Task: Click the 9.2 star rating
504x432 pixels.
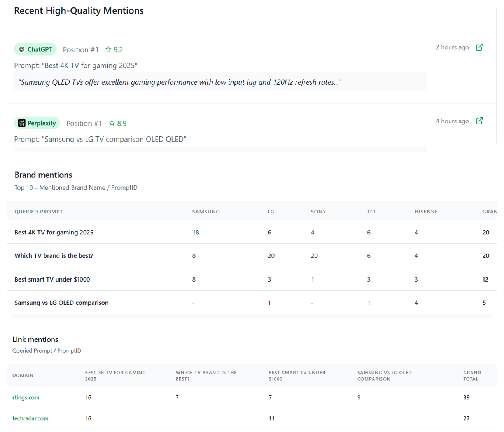Action: point(114,49)
